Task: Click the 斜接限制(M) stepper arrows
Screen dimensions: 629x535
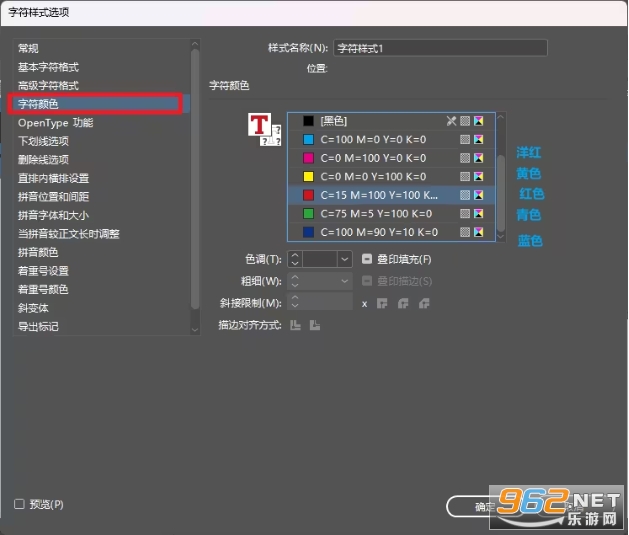Action: tap(295, 301)
